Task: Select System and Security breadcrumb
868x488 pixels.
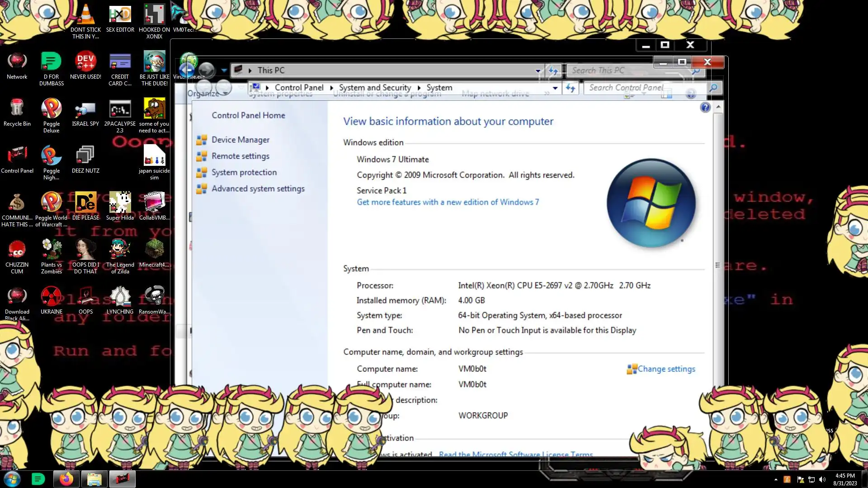Action: pos(375,88)
